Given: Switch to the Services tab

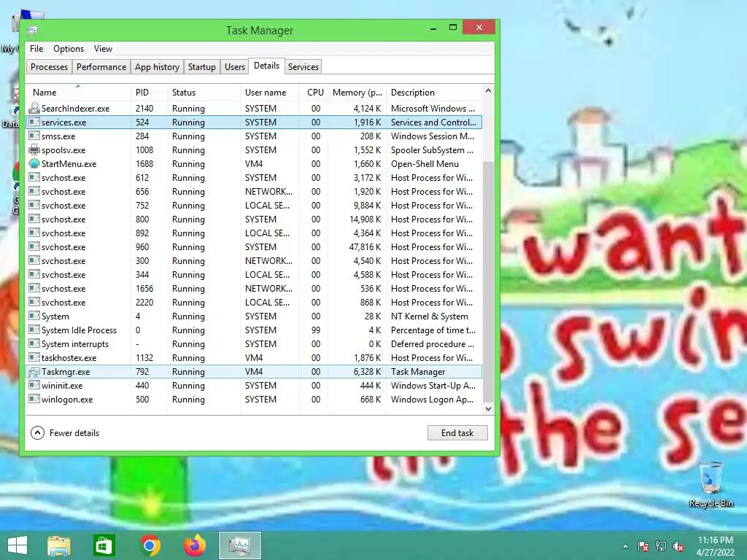Looking at the screenshot, I should coord(303,66).
